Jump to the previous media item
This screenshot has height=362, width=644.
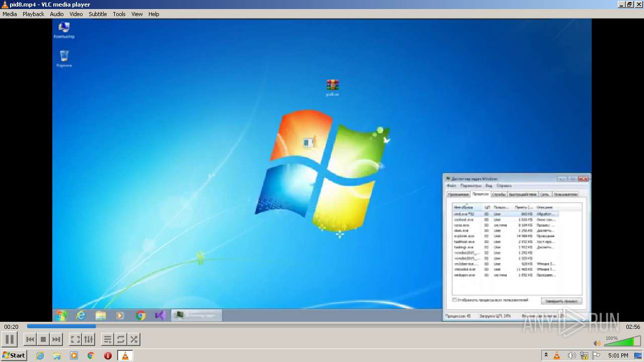click(x=30, y=340)
